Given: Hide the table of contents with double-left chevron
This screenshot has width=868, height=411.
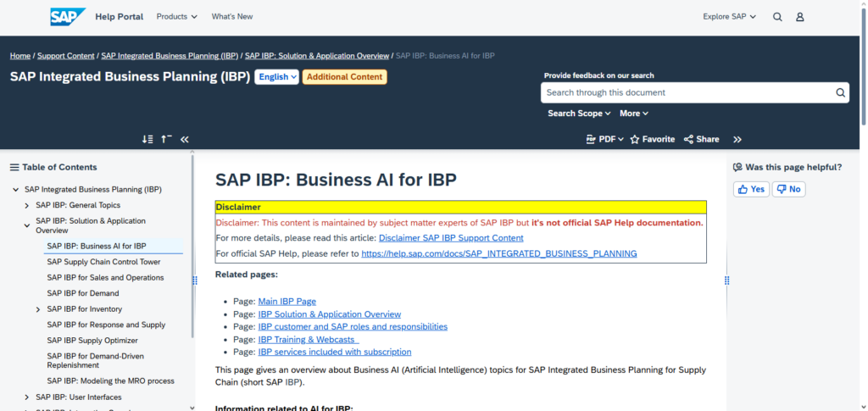Looking at the screenshot, I should 185,139.
